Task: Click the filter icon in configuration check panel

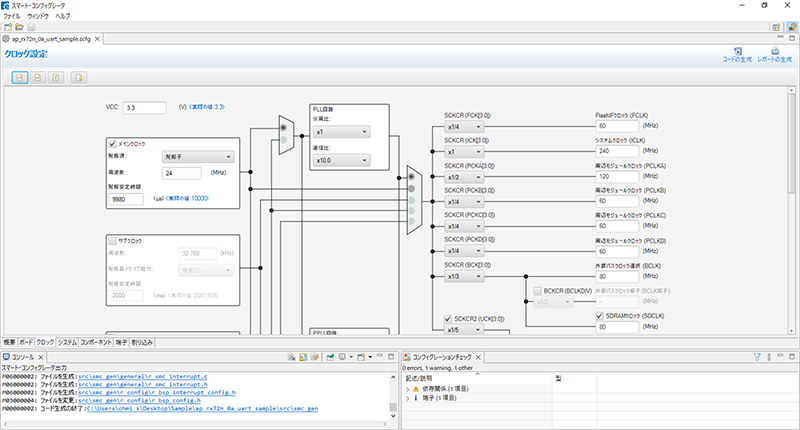Action: tap(757, 357)
